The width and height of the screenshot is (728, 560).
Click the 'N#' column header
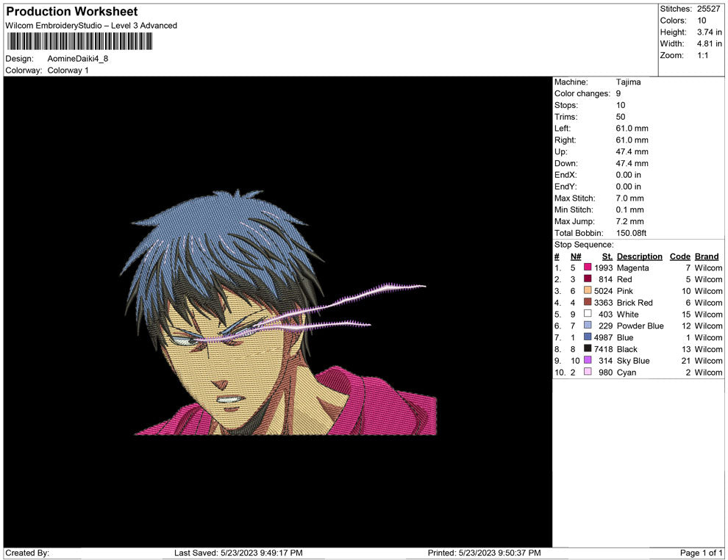click(x=576, y=256)
